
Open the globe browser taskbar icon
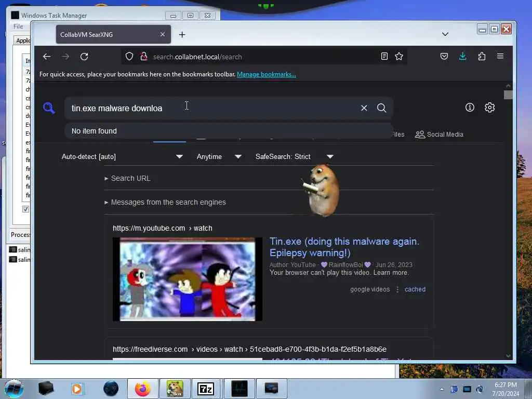pos(111,389)
